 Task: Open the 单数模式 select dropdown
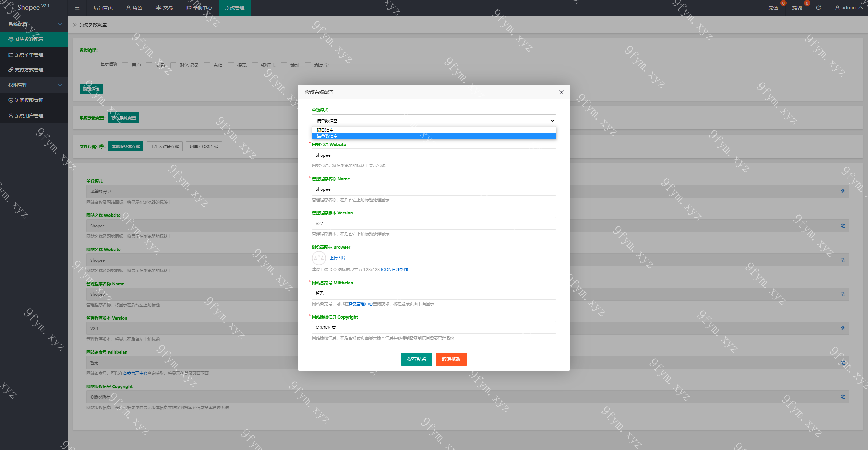point(434,121)
